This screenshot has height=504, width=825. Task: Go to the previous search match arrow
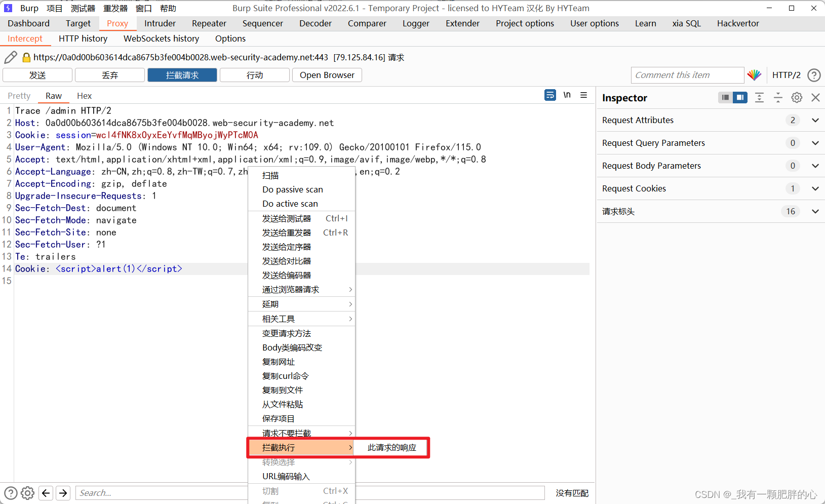(46, 493)
